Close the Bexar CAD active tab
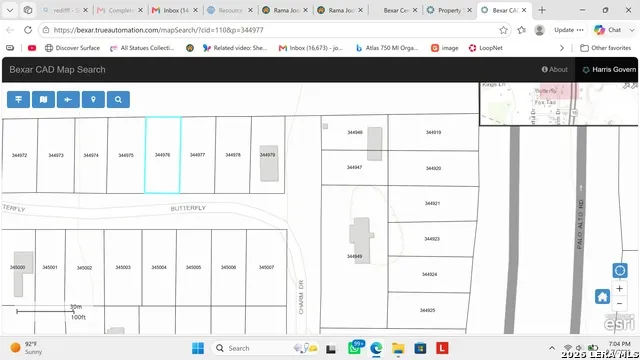The image size is (640, 360). pyautogui.click(x=524, y=10)
